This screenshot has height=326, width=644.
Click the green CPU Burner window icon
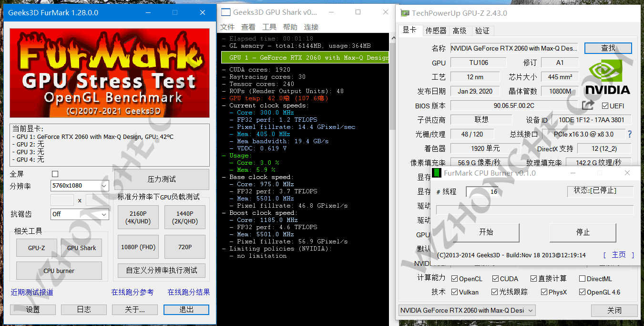436,173
